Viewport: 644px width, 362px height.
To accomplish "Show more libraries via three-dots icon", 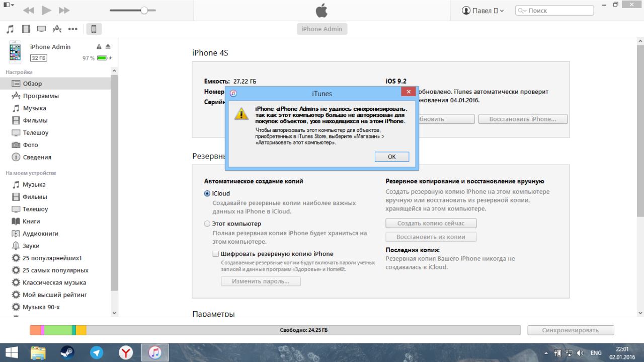I will tap(73, 29).
